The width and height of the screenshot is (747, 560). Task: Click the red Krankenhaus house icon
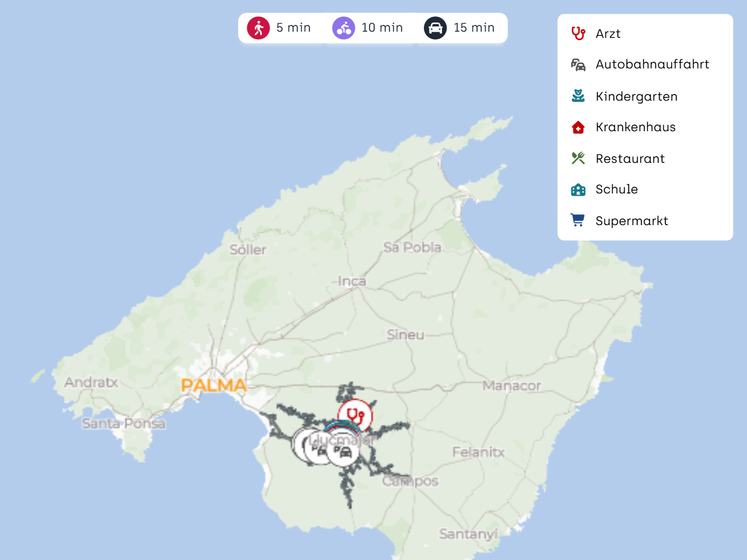pyautogui.click(x=578, y=127)
